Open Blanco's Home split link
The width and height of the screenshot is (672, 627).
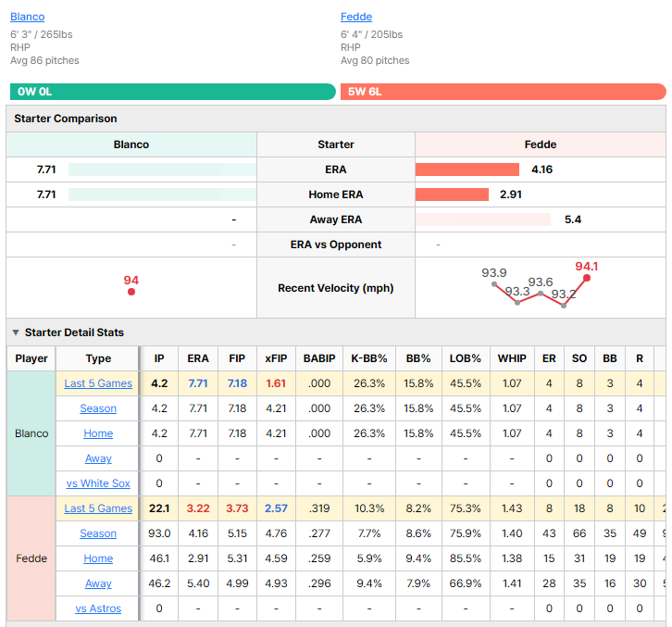pos(98,433)
